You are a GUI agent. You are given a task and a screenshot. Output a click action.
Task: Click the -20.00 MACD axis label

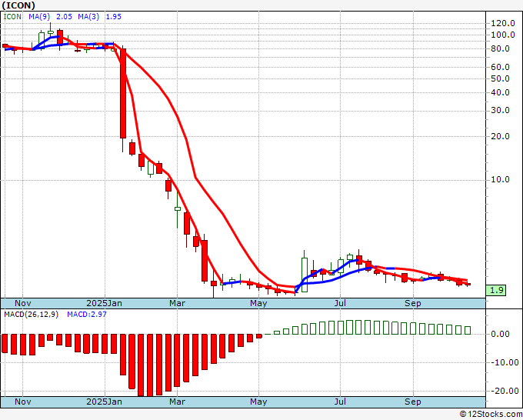tap(504, 391)
